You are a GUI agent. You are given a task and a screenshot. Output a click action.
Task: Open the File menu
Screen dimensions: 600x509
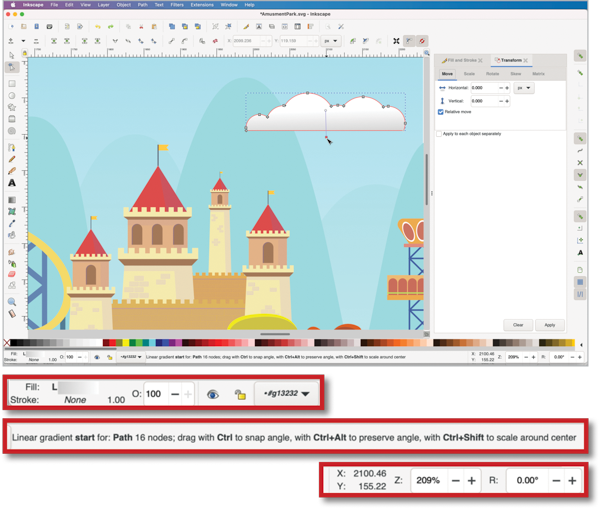[x=54, y=5]
